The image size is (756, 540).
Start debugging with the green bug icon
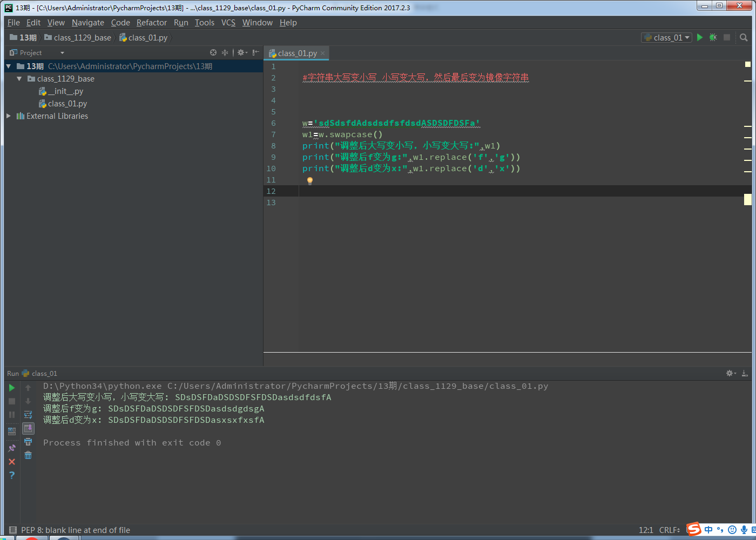(713, 37)
